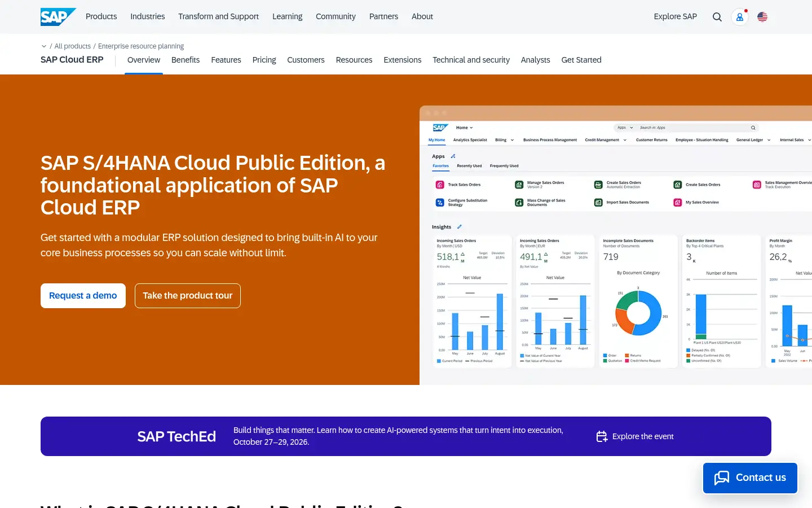
Task: Click the chat bubble icon in Contact us
Action: point(722,478)
